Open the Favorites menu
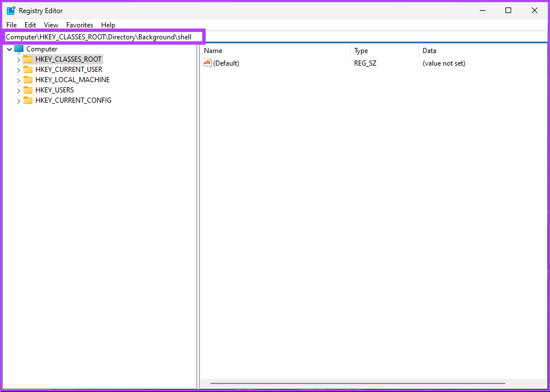Image resolution: width=550 pixels, height=392 pixels. (x=79, y=25)
